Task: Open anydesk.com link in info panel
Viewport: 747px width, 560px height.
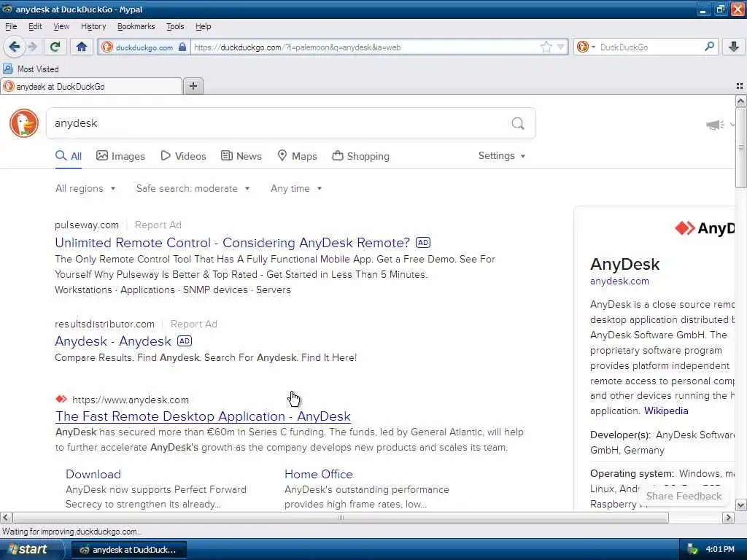Action: click(619, 281)
